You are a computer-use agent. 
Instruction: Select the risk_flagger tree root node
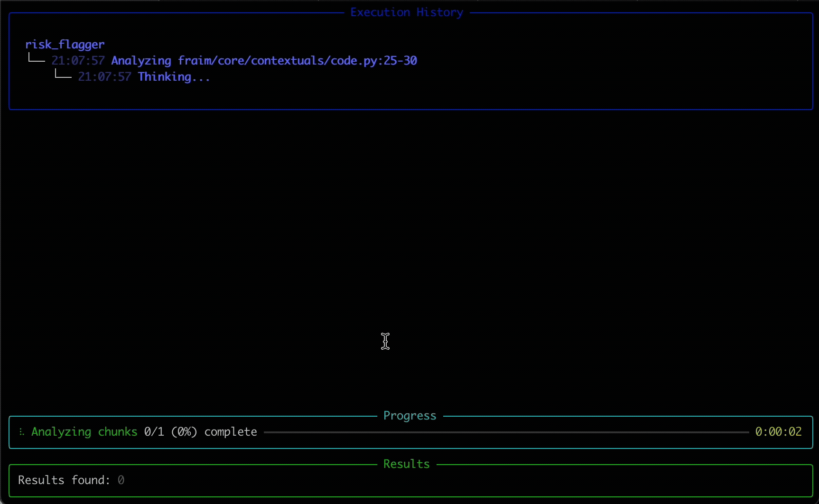click(x=65, y=45)
